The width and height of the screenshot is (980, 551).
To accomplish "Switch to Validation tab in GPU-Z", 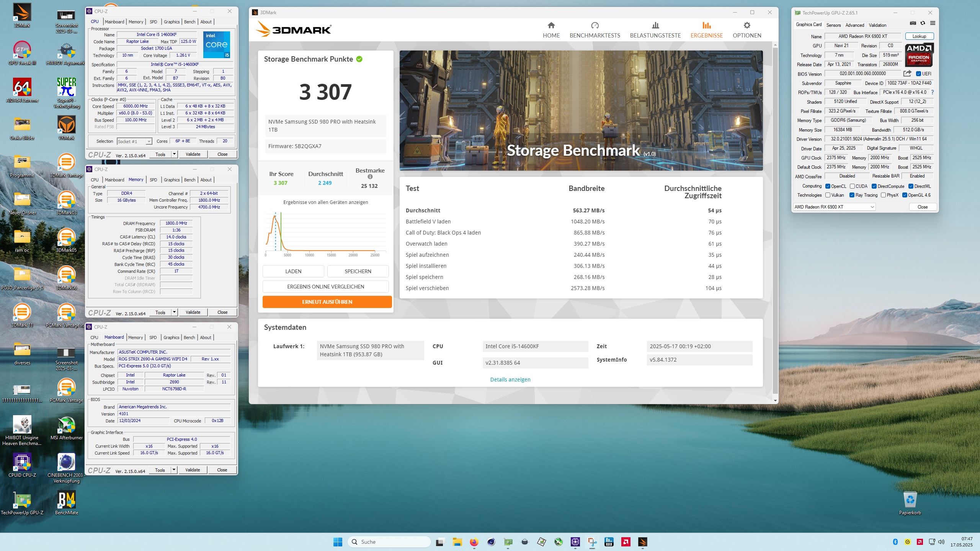I will pos(877,25).
